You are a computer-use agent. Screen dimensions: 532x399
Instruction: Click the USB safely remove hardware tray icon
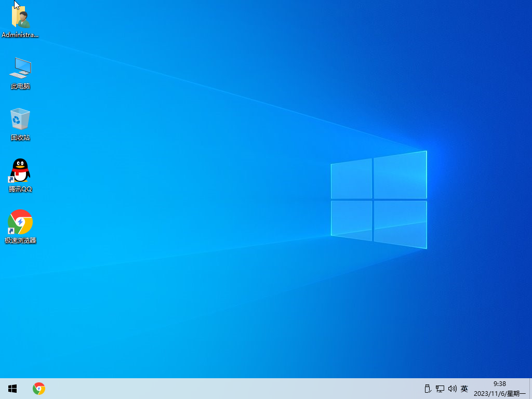428,389
